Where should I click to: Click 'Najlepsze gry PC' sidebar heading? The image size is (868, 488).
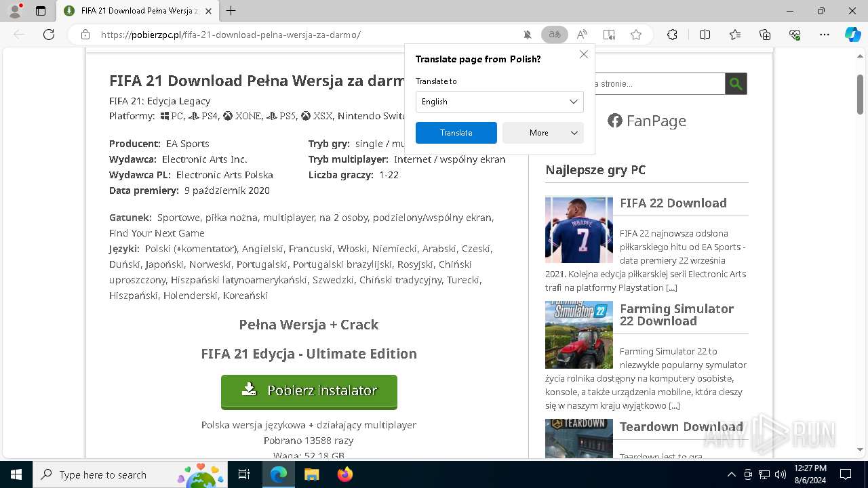[595, 170]
